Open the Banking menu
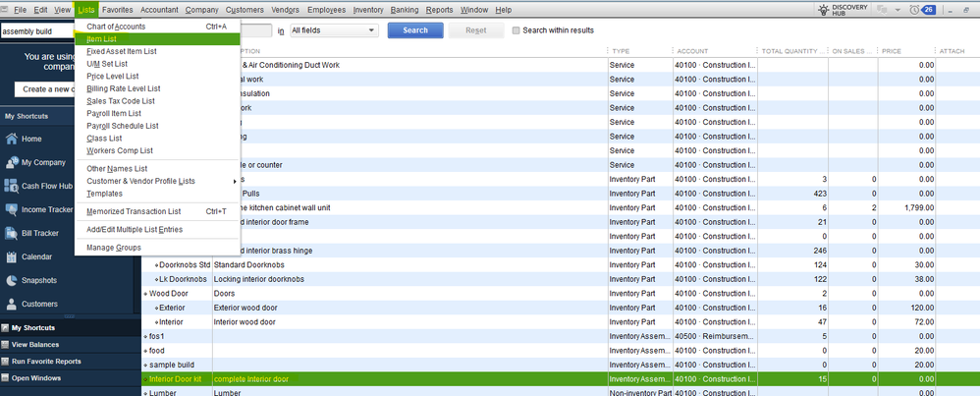Screen dimensions: 980x396 pos(405,10)
